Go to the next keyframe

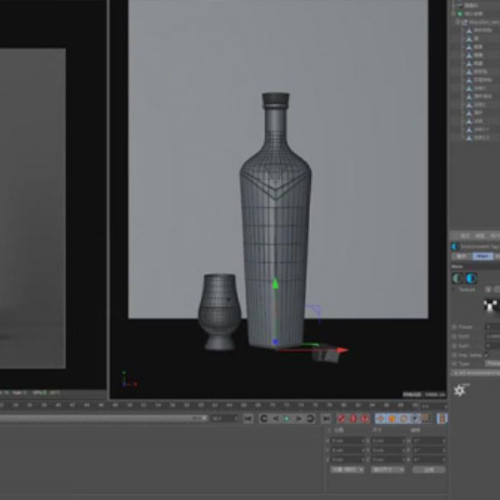[x=310, y=418]
